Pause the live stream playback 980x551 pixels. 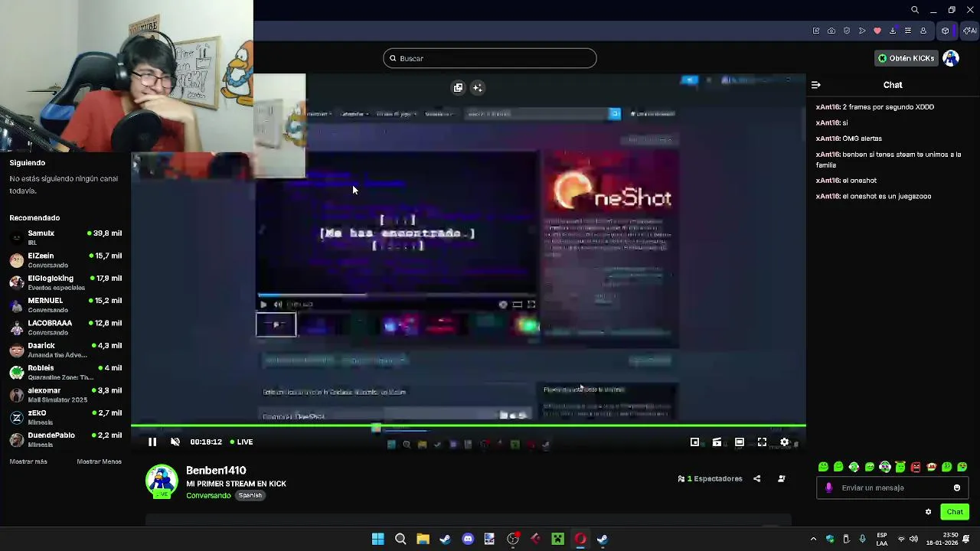click(x=152, y=442)
